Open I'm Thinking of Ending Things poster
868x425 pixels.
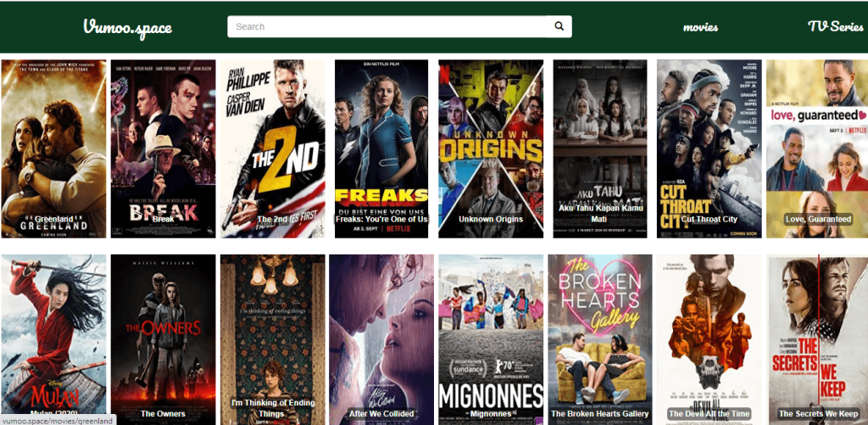273,339
